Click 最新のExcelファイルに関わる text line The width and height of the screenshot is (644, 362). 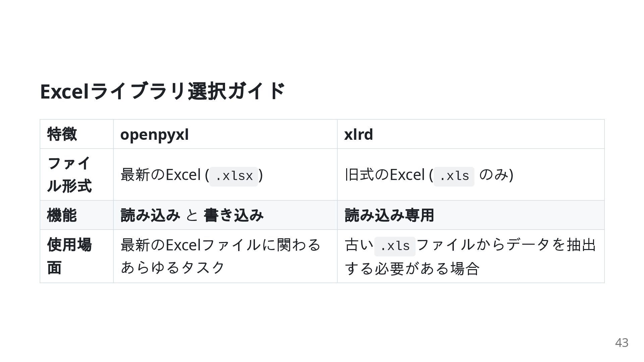(220, 245)
